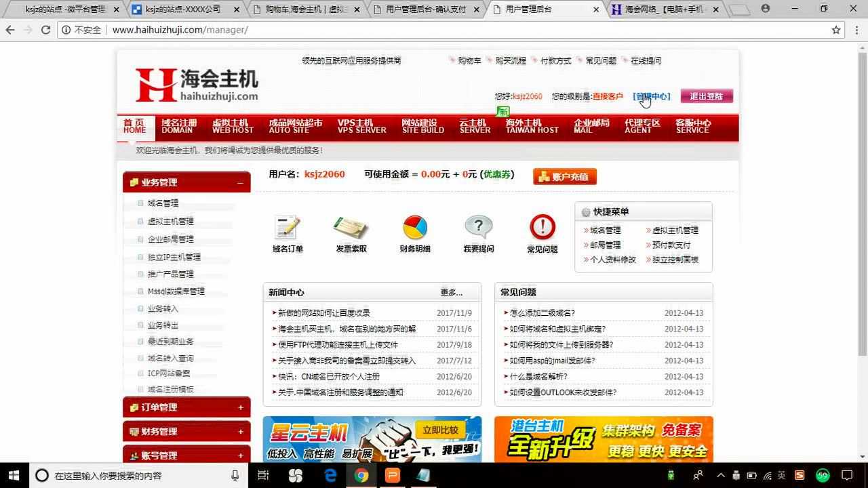
Task: Open 个人资料修改 in 快捷菜单
Action: pyautogui.click(x=613, y=260)
